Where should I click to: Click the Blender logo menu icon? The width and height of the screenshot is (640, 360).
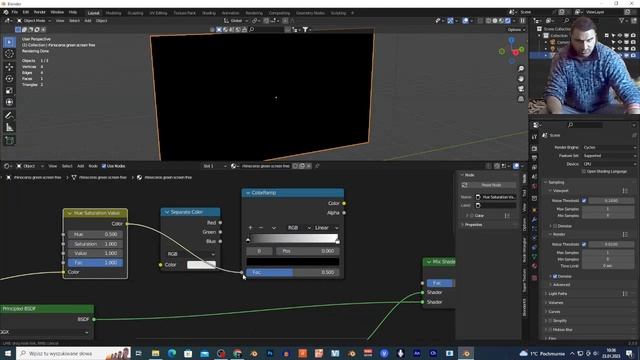pos(6,13)
